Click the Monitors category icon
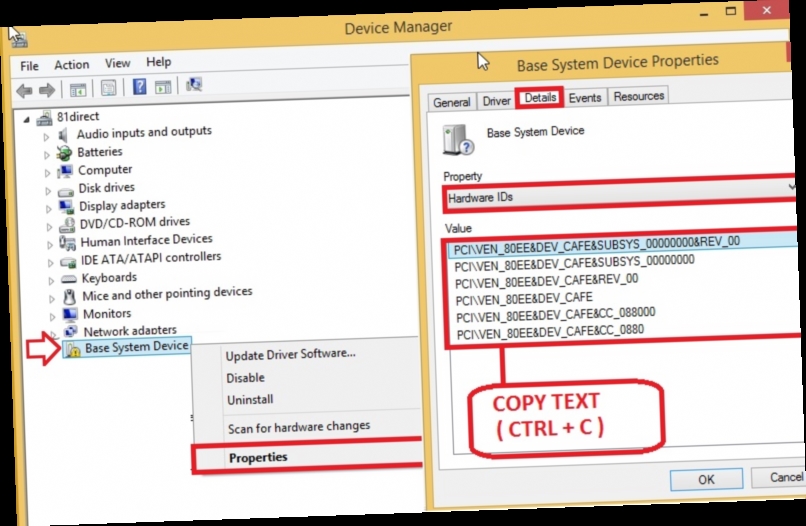The width and height of the screenshot is (806, 526). coord(70,314)
